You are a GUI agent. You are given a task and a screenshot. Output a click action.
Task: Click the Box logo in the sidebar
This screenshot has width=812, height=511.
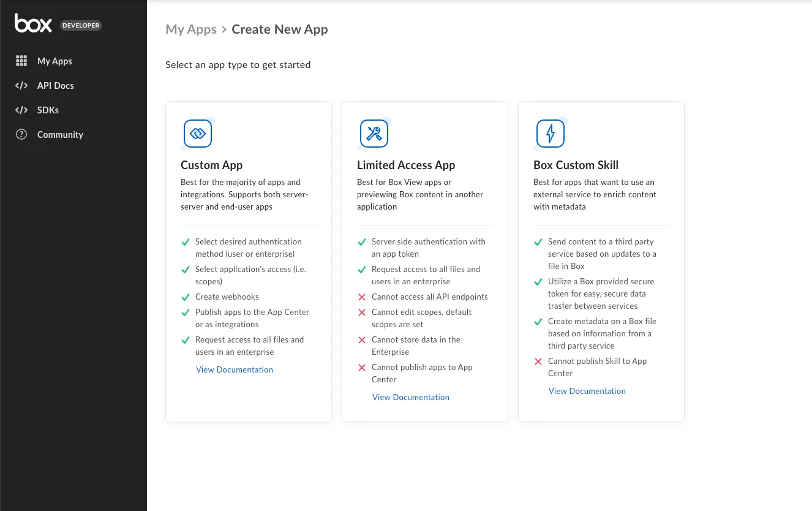click(33, 23)
